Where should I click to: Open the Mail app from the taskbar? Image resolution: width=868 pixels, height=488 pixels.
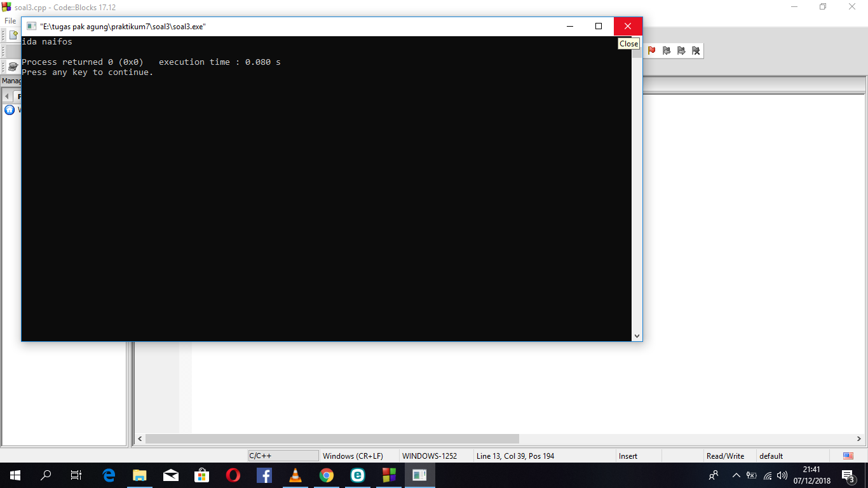[x=171, y=475]
